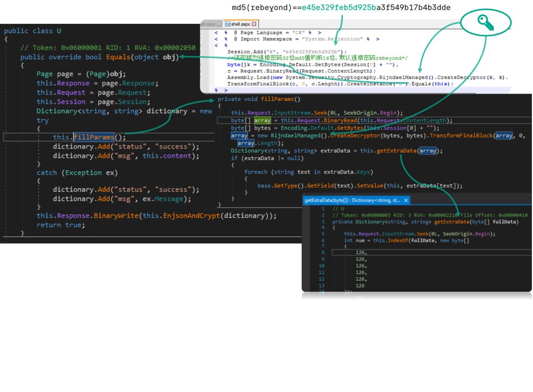
Task: Click the Token comment above Equals method
Action: (108, 48)
